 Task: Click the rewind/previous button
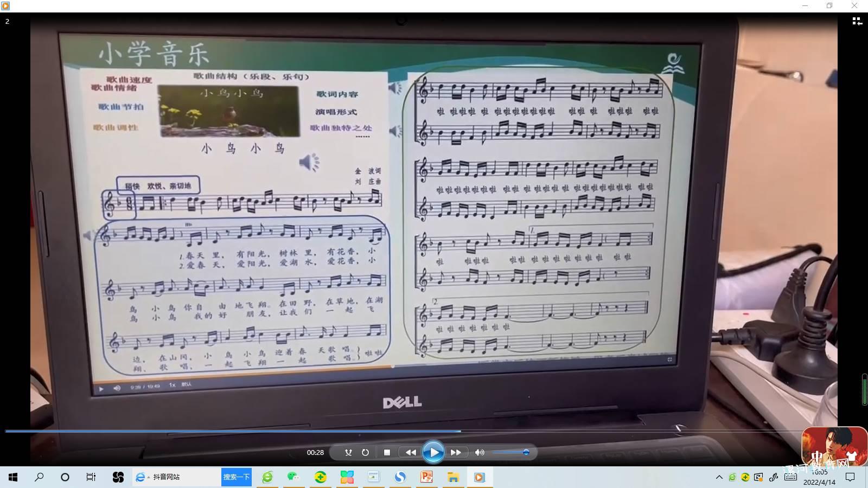point(411,452)
